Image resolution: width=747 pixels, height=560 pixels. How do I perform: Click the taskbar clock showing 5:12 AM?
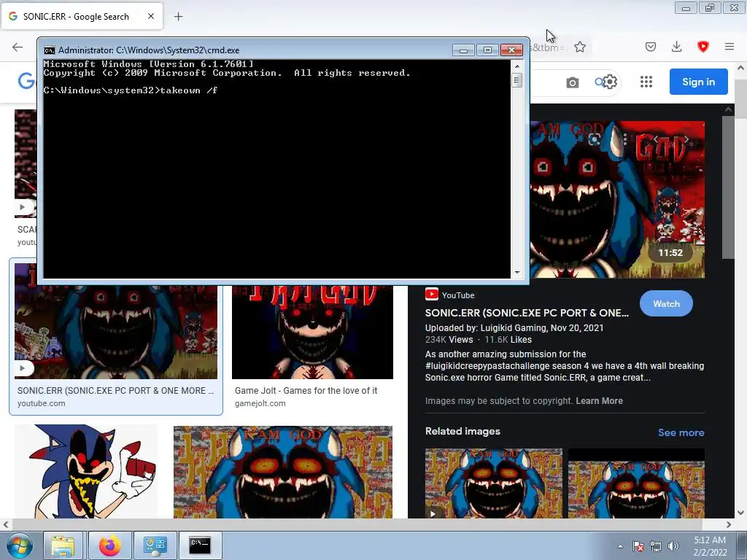(710, 546)
